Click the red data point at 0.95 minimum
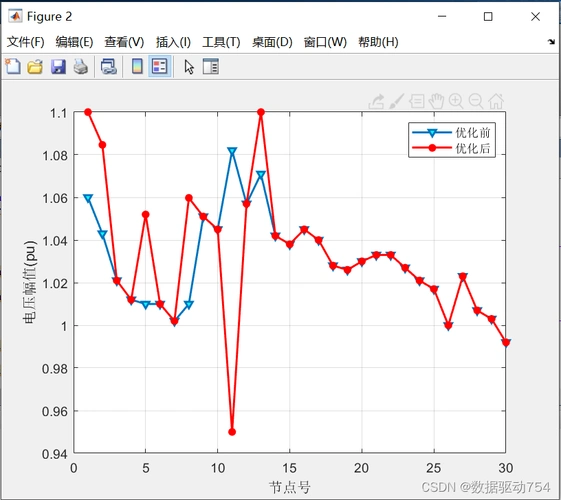This screenshot has width=561, height=500. pyautogui.click(x=232, y=432)
